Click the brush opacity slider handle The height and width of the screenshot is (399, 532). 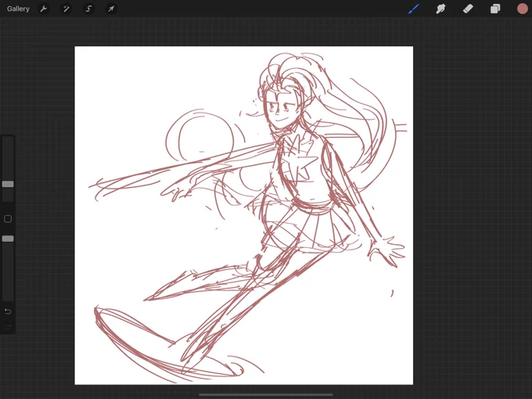coord(8,239)
